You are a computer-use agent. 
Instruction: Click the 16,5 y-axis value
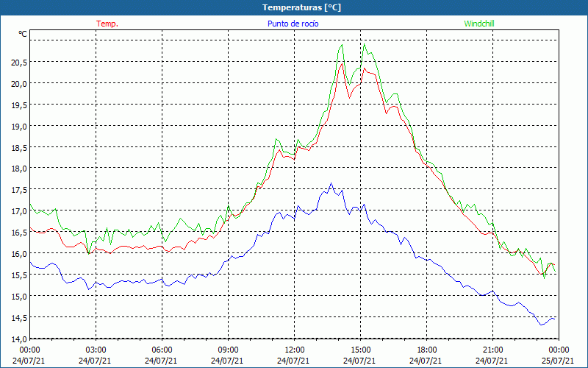click(x=19, y=233)
